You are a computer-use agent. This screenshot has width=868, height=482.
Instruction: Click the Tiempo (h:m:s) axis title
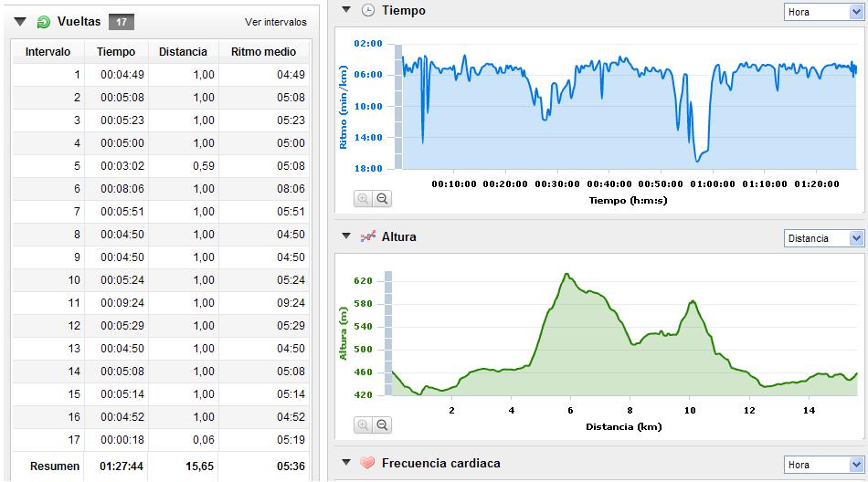[628, 200]
